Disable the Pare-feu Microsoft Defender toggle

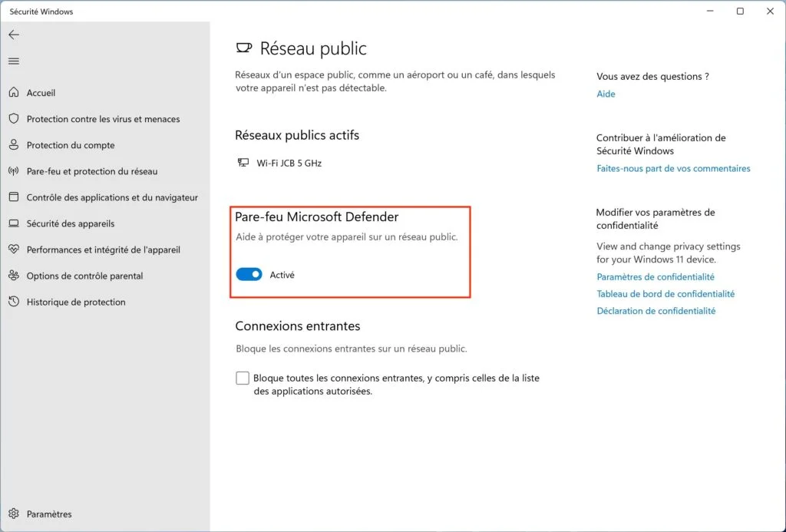[x=249, y=274]
